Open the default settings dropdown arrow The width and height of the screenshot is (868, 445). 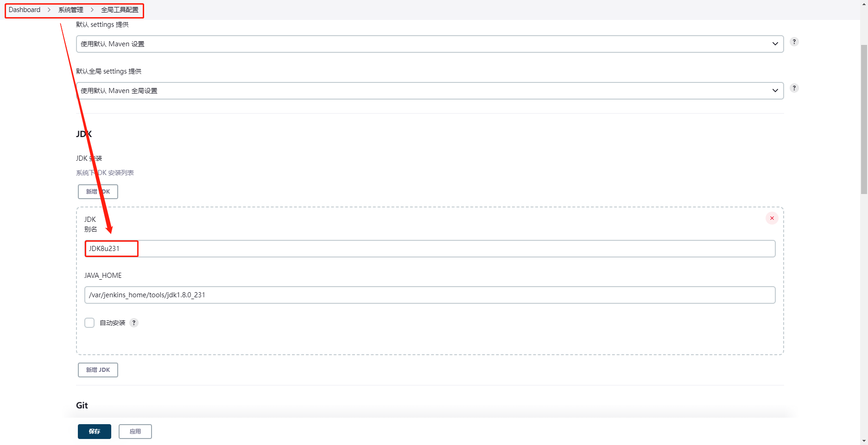click(x=775, y=44)
